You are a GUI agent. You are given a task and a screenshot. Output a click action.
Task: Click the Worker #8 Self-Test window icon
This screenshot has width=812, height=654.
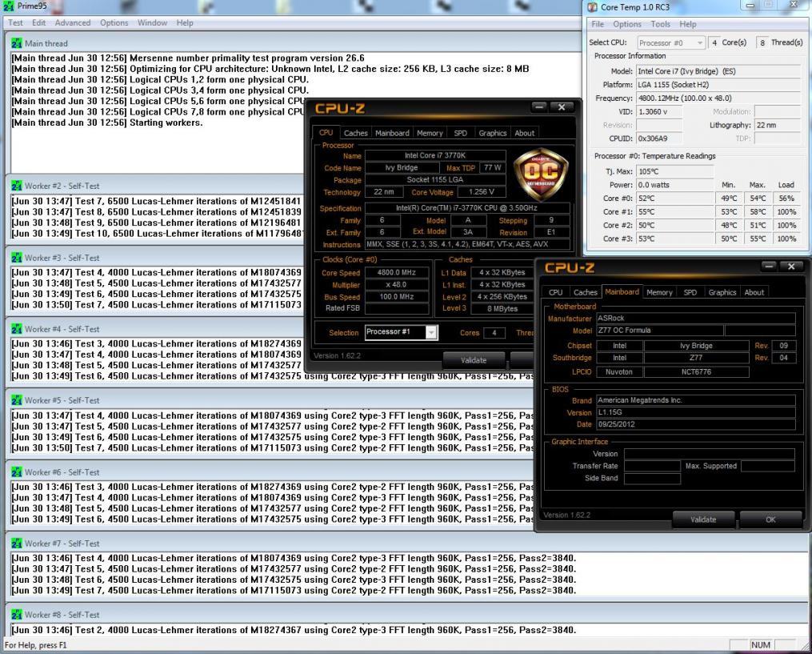click(16, 615)
